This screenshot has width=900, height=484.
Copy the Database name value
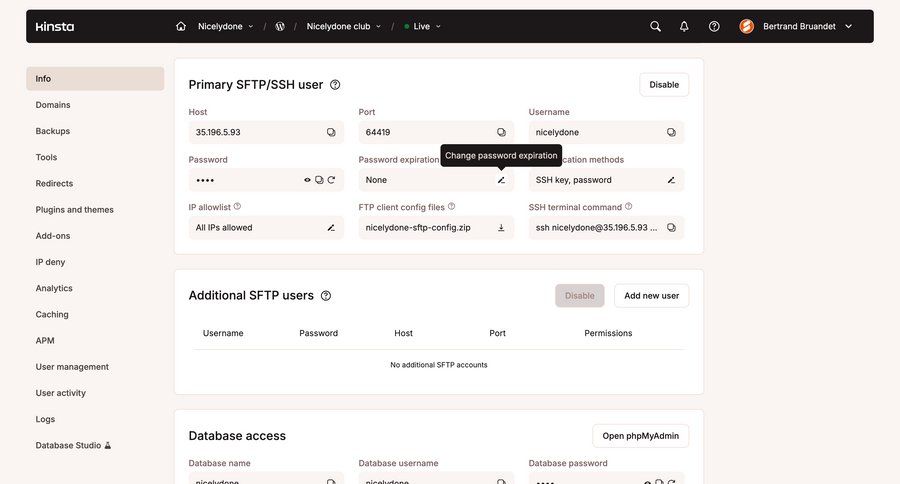tap(331, 481)
